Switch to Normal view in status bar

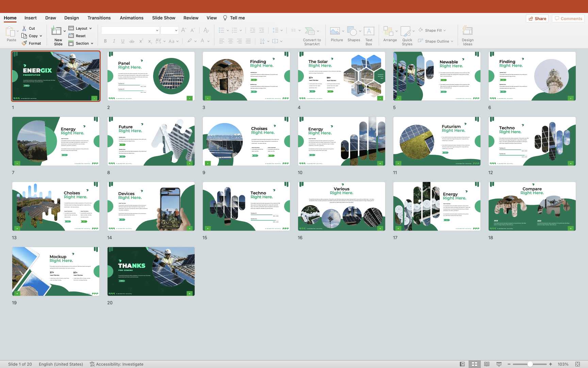pos(462,364)
